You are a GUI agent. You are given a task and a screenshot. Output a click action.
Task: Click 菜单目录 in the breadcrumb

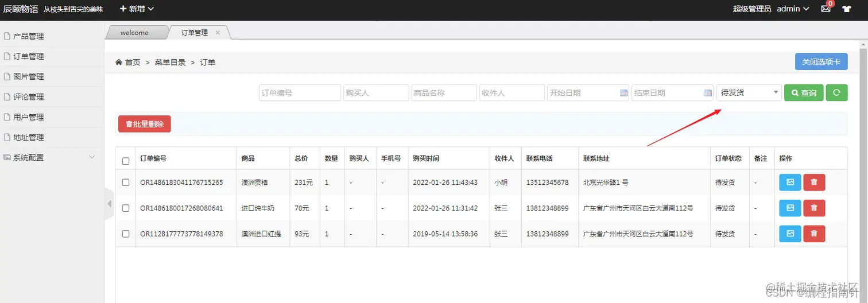click(170, 62)
